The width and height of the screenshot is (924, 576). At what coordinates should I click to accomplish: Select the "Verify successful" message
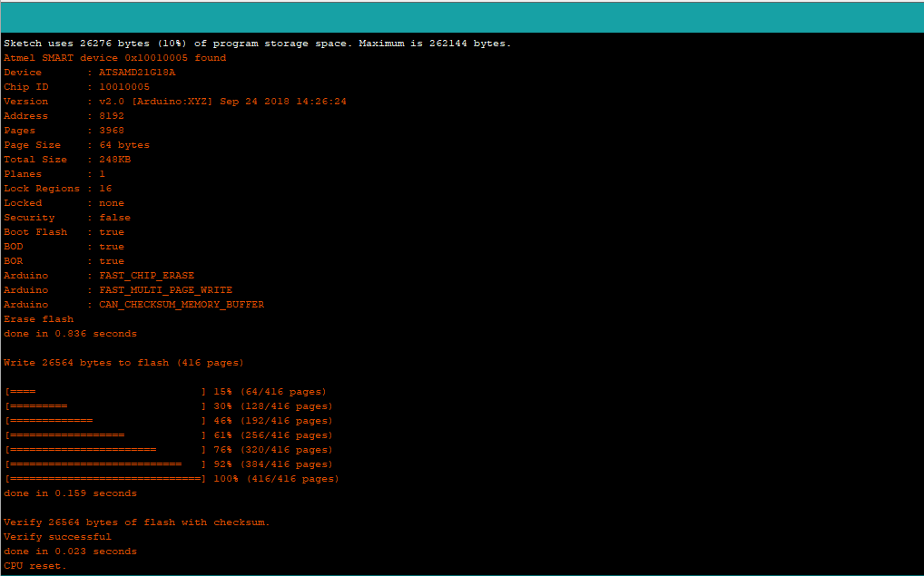pos(58,537)
